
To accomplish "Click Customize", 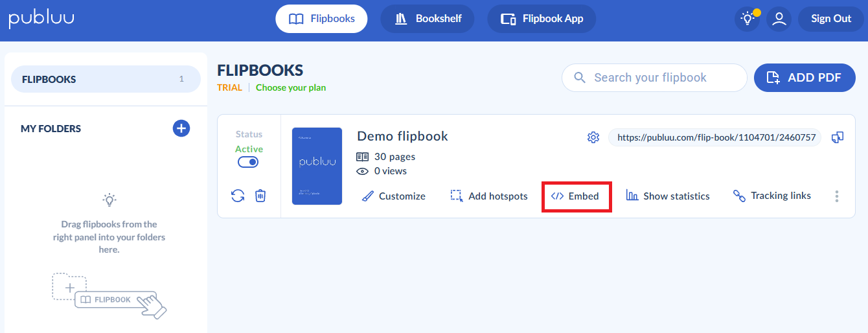I will point(393,196).
